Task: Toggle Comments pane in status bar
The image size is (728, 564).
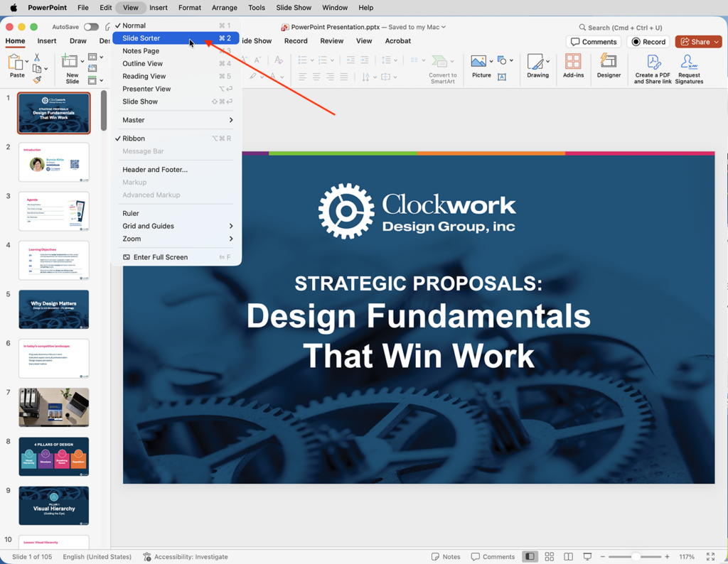Action: (x=493, y=557)
